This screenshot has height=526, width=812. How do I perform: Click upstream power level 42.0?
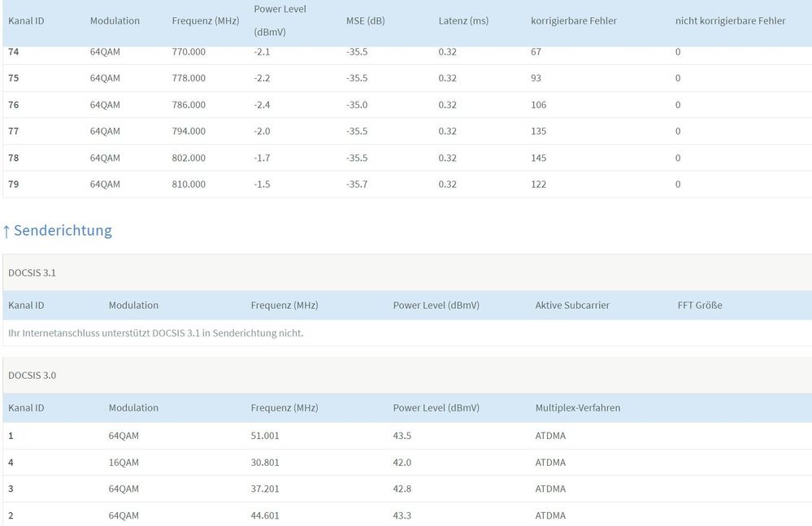[402, 463]
